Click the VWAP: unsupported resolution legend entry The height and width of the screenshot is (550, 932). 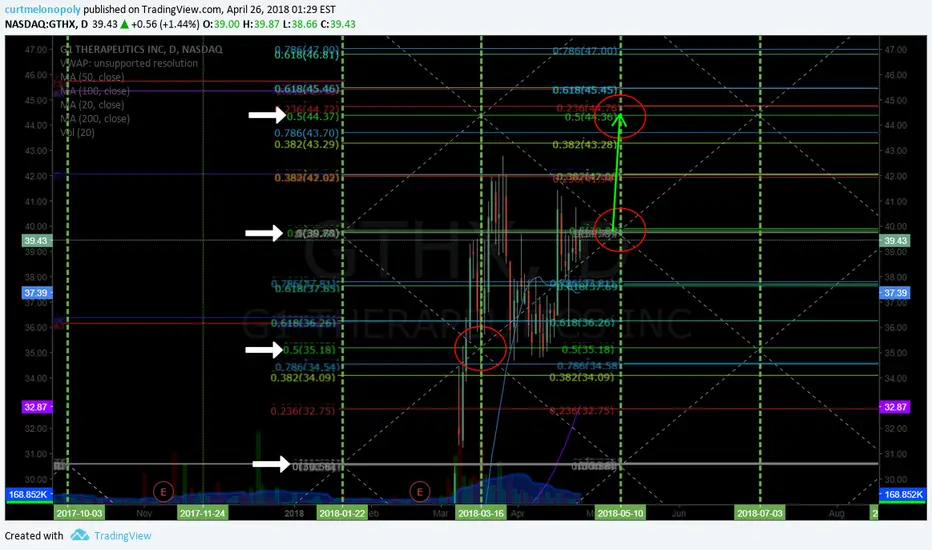coord(129,63)
